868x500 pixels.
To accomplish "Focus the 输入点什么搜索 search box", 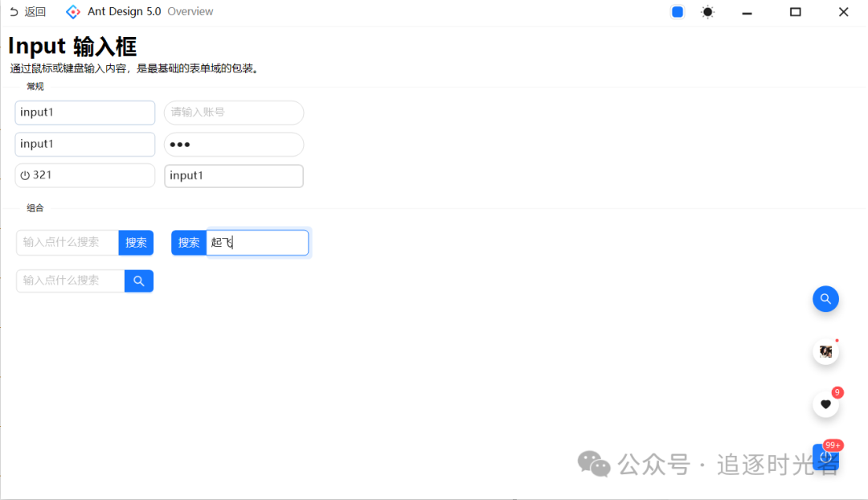I will click(68, 242).
